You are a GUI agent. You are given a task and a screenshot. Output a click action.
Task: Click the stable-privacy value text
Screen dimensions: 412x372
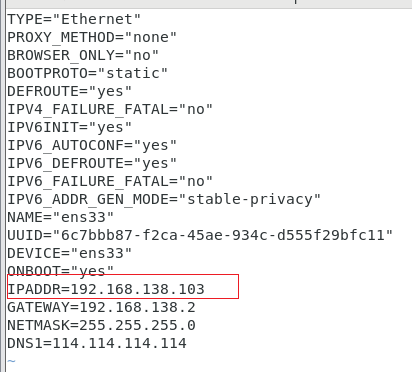250,199
